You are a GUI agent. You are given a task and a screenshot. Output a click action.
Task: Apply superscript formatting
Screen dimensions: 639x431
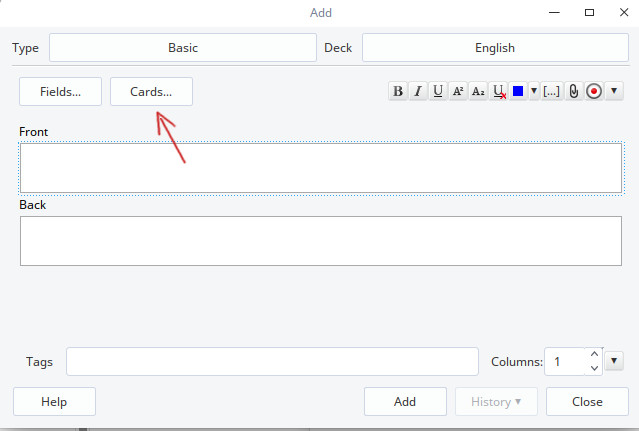pos(458,91)
